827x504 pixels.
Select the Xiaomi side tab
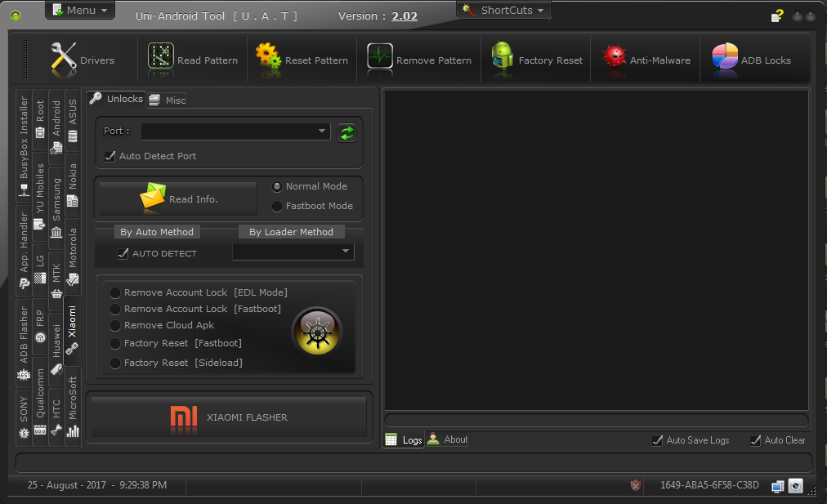(x=72, y=331)
